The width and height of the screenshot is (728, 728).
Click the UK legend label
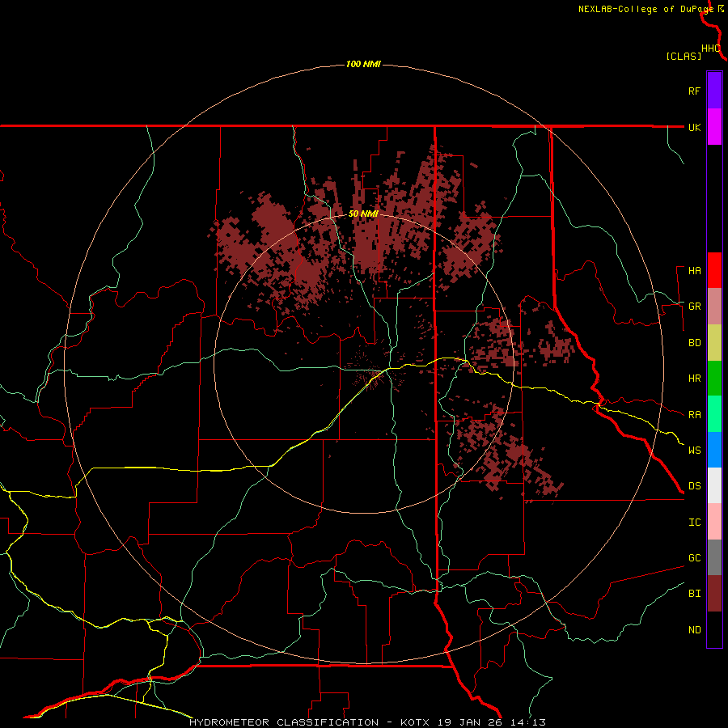click(694, 127)
